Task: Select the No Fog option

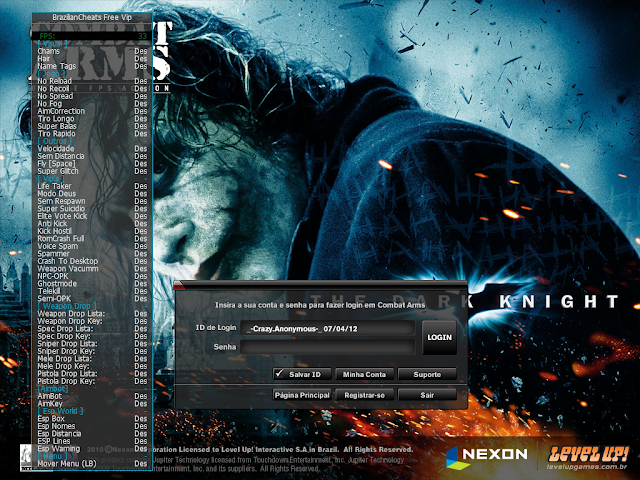Action: tap(92, 104)
